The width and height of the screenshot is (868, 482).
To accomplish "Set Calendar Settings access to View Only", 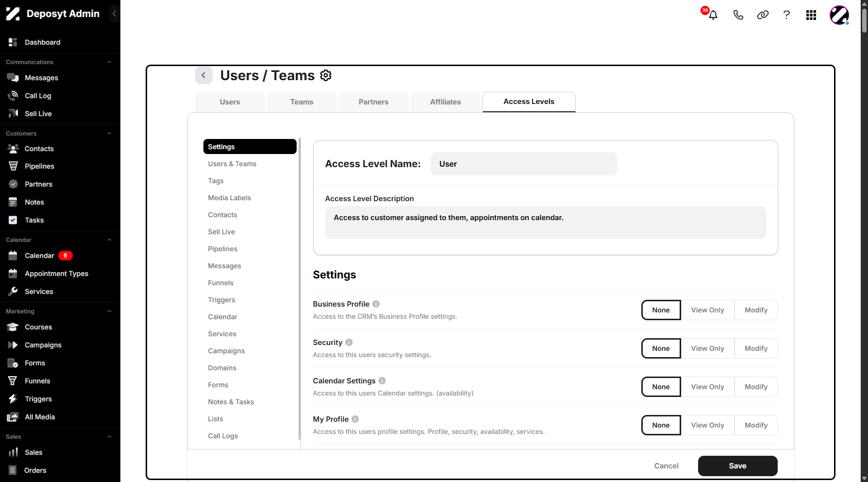I will pos(707,387).
